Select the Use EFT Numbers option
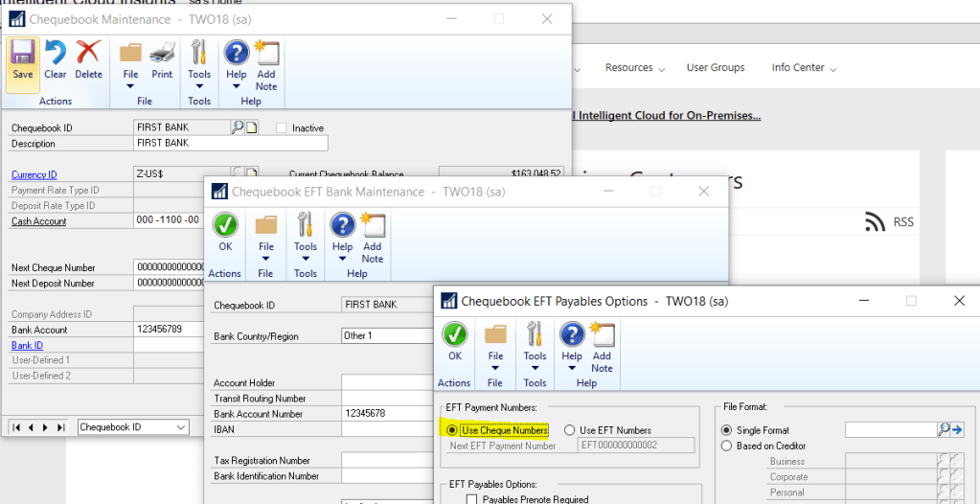 pyautogui.click(x=570, y=431)
